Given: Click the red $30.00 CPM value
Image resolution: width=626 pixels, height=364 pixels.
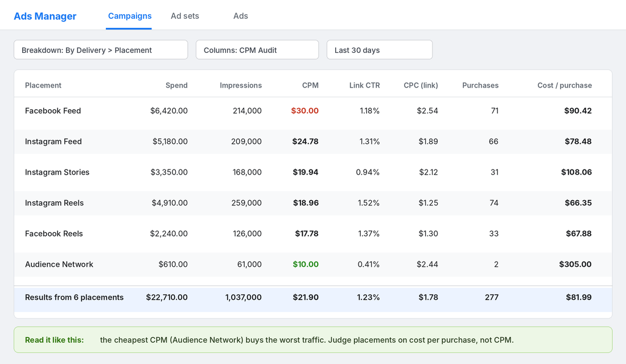Looking at the screenshot, I should (304, 111).
